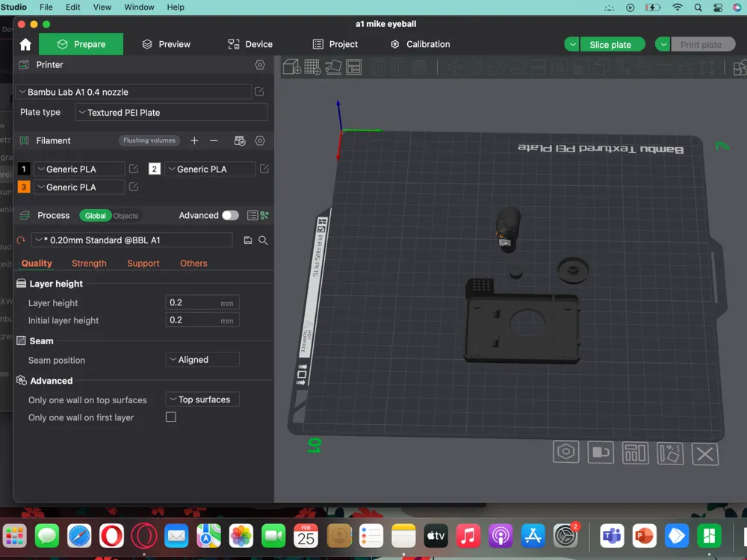Toggle the Advanced settings switch
Image resolution: width=747 pixels, height=560 pixels.
231,215
